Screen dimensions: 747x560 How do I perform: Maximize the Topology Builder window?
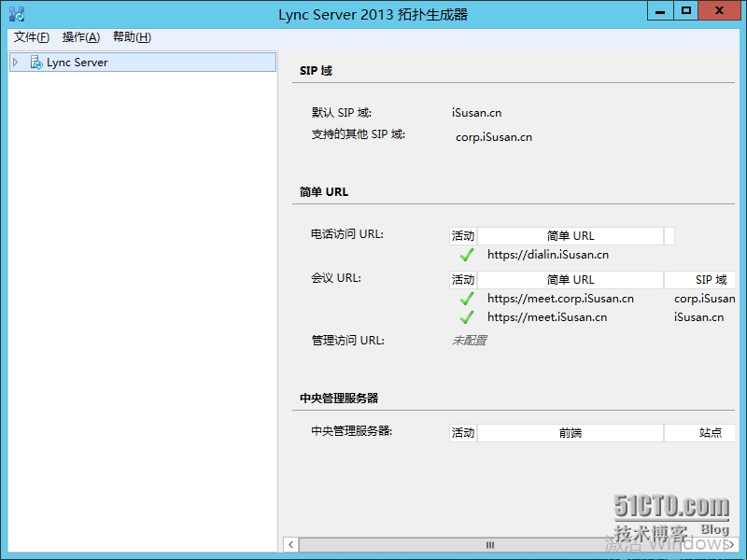click(686, 11)
